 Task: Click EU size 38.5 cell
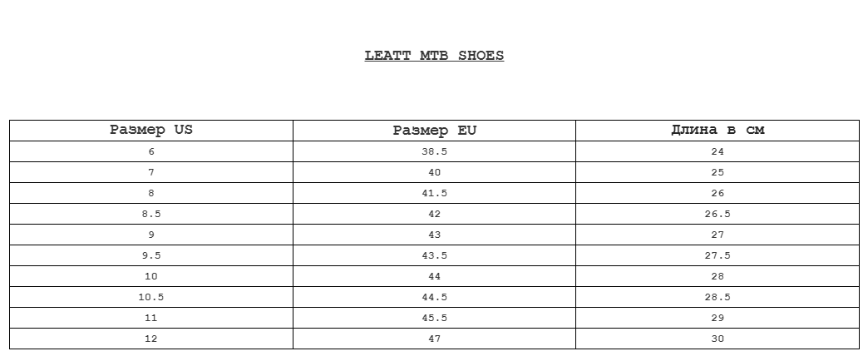(x=434, y=151)
